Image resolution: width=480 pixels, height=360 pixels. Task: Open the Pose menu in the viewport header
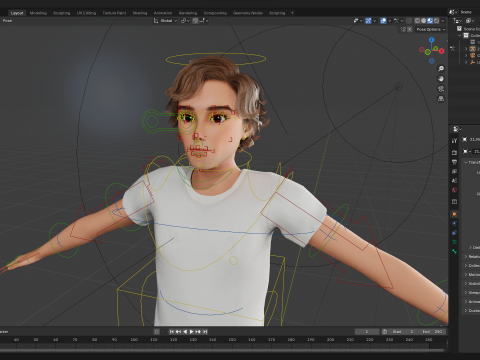point(7,21)
